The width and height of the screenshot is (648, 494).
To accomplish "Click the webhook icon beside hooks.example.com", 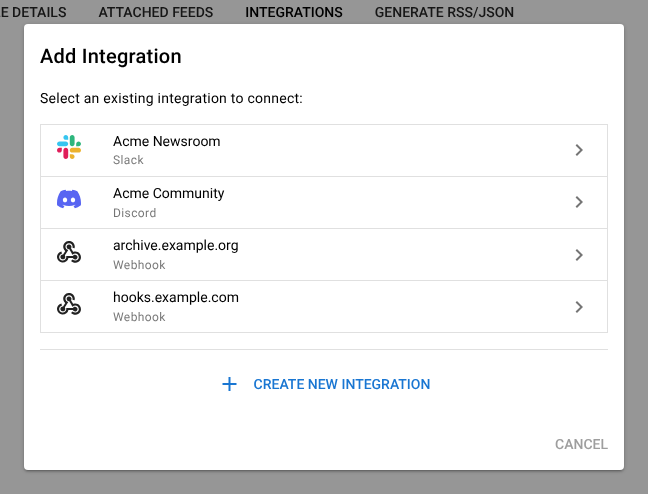I will tap(69, 304).
